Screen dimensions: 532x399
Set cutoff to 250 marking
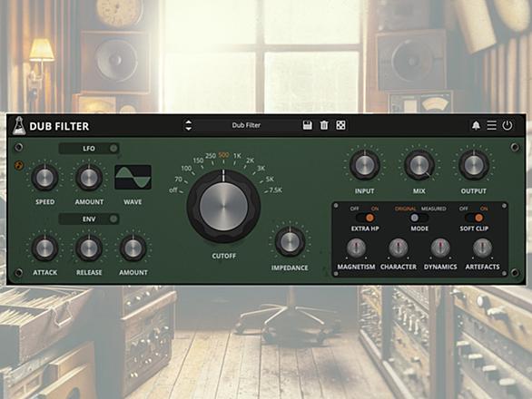coord(211,156)
